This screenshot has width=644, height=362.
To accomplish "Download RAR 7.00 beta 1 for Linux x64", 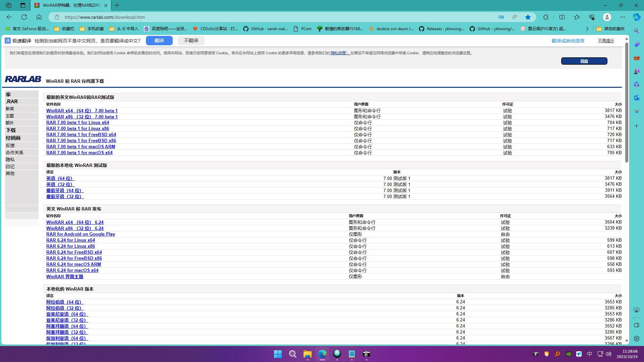I will pyautogui.click(x=77, y=123).
